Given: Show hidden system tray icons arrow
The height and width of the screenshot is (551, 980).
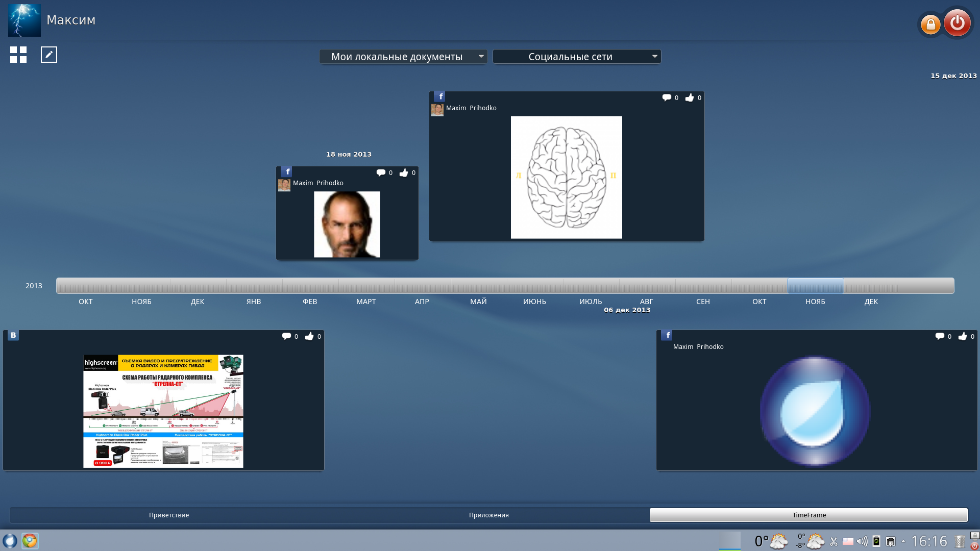Looking at the screenshot, I should (x=903, y=541).
